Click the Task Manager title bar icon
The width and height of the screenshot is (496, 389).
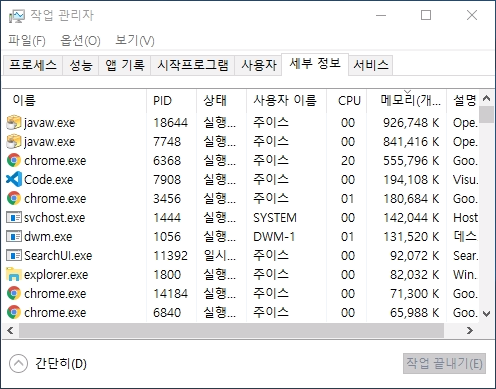point(17,16)
